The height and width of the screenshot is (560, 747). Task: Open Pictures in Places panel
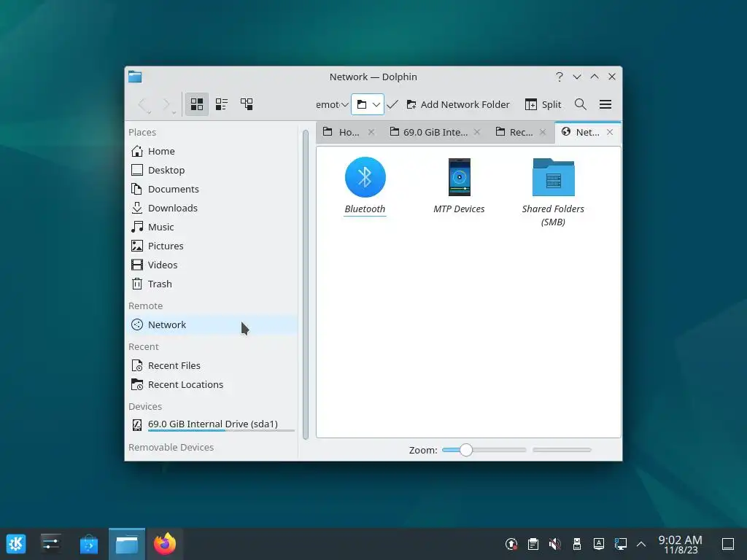pyautogui.click(x=212, y=246)
